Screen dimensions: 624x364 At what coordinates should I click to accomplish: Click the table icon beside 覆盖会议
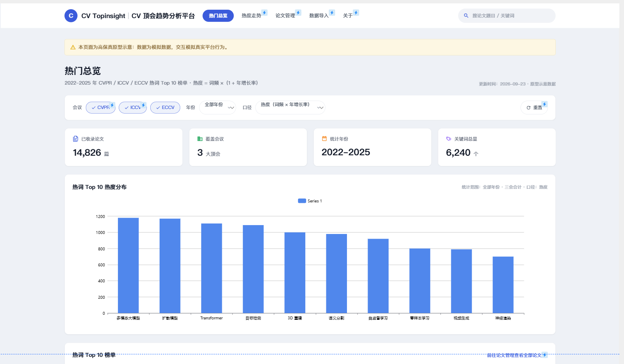(200, 139)
